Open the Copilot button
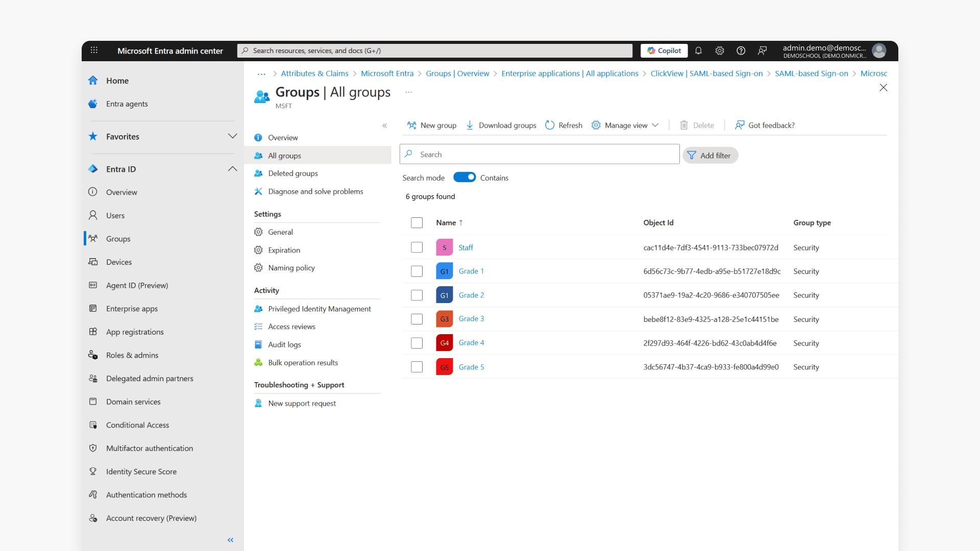 coord(664,51)
